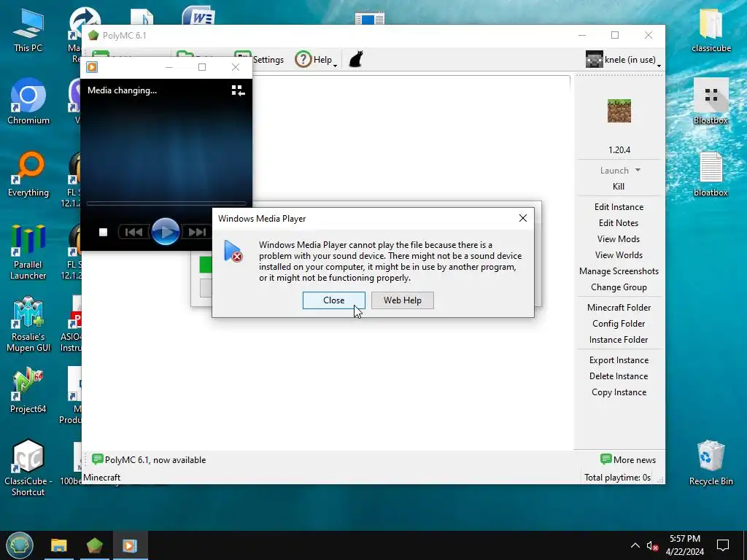Switch Media Player to library view

[x=238, y=90]
